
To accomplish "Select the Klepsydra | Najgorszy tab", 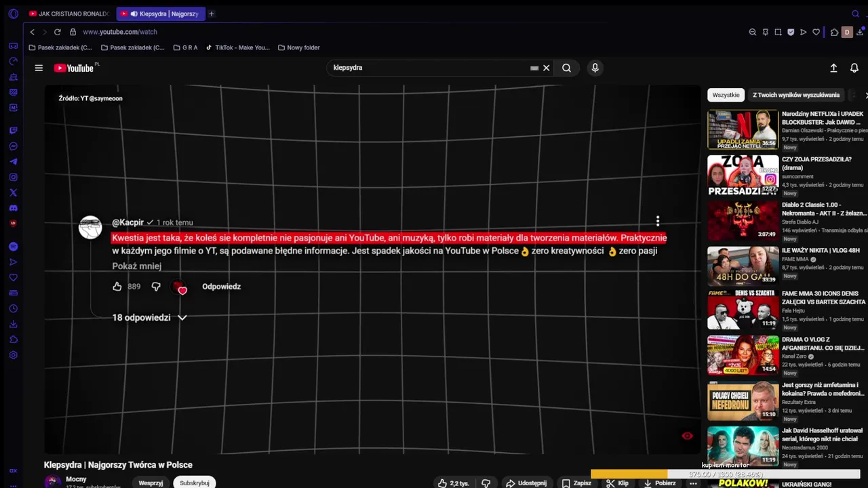I will pos(160,14).
